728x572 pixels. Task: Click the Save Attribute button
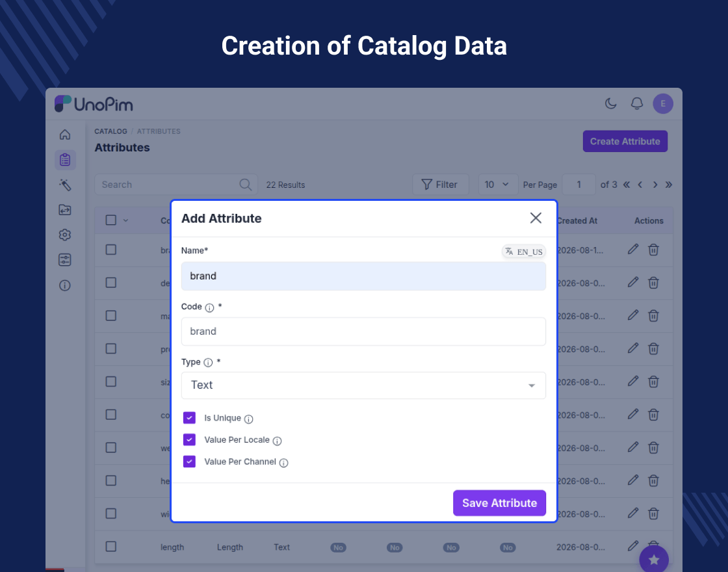(500, 503)
